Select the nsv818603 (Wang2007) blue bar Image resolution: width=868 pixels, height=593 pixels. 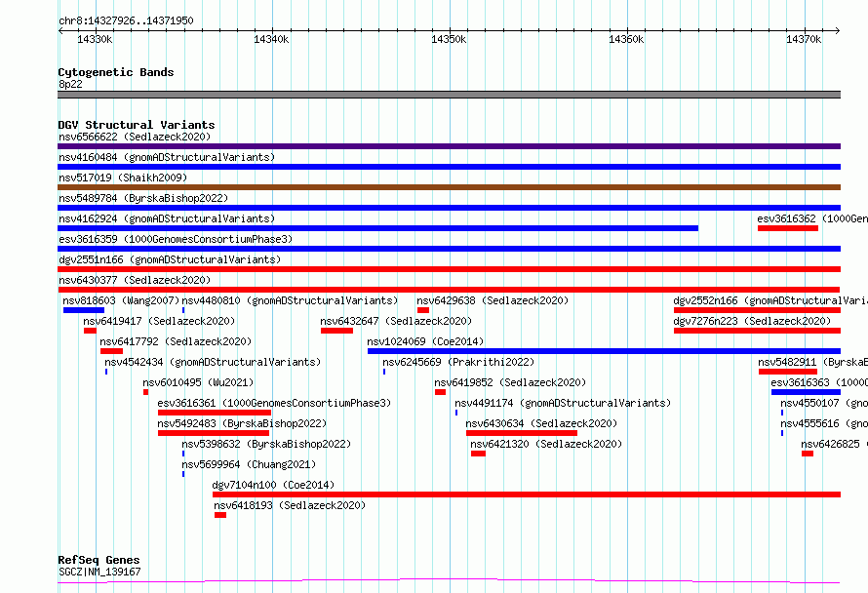84,310
